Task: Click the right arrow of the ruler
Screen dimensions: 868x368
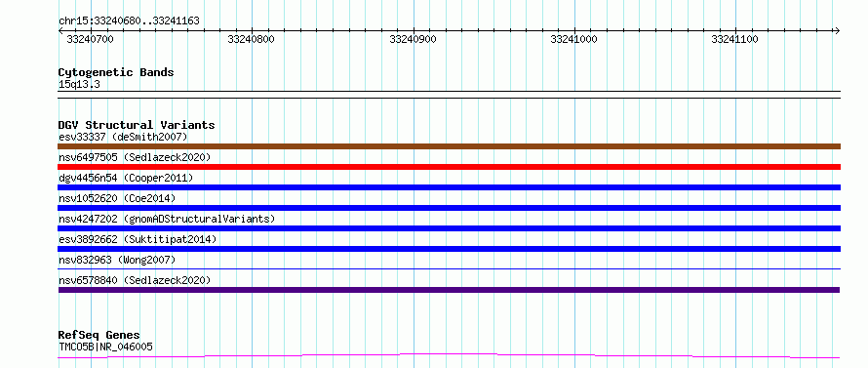Action: tap(837, 31)
